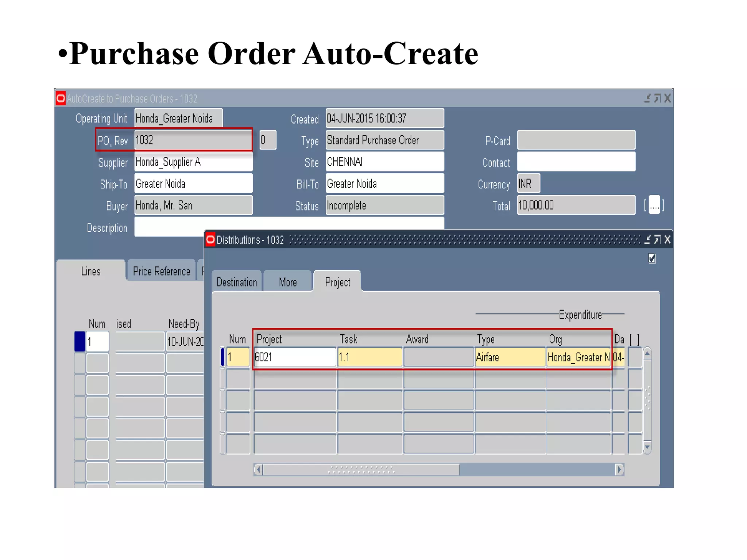Click the Status field Incomplete
The image size is (747, 560).
[x=385, y=205]
